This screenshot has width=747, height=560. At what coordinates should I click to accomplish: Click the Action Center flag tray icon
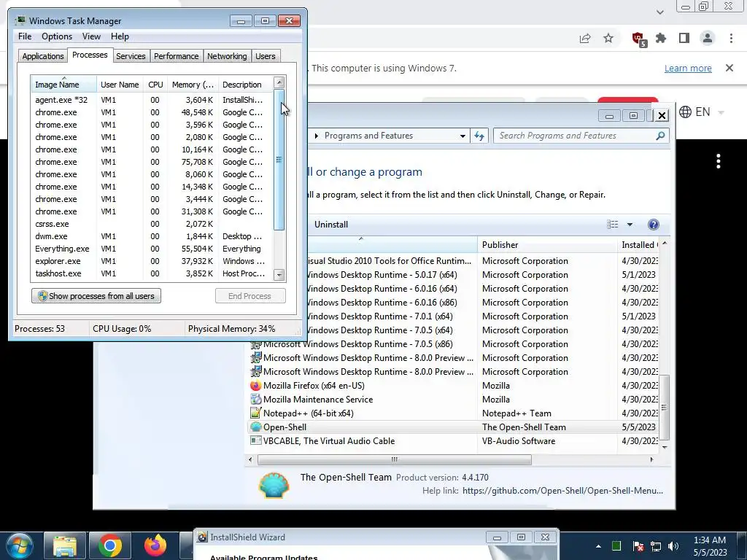(638, 546)
